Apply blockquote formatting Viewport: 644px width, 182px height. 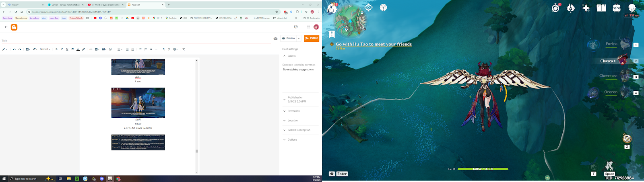tap(151, 49)
